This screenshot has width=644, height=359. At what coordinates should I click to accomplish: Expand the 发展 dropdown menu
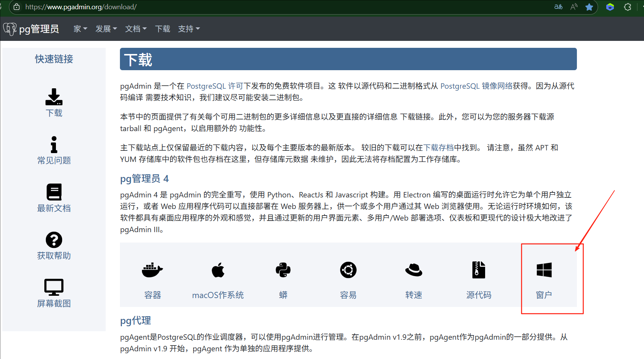(106, 29)
